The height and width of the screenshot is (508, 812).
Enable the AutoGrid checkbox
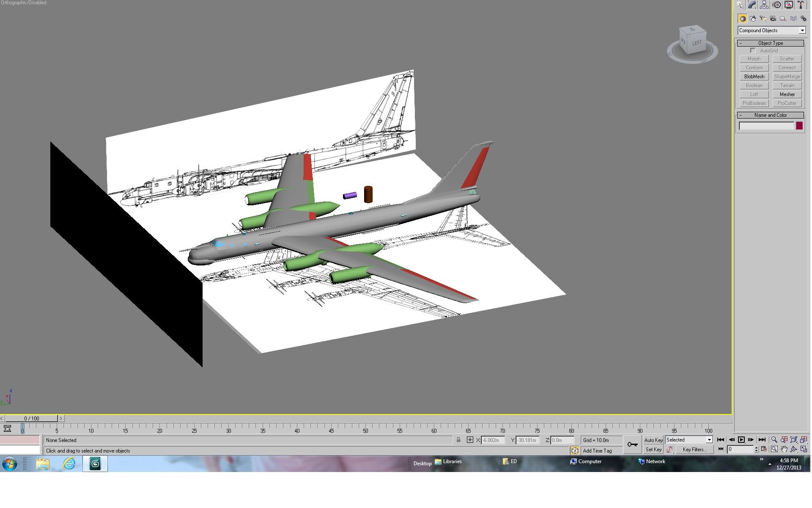(753, 51)
